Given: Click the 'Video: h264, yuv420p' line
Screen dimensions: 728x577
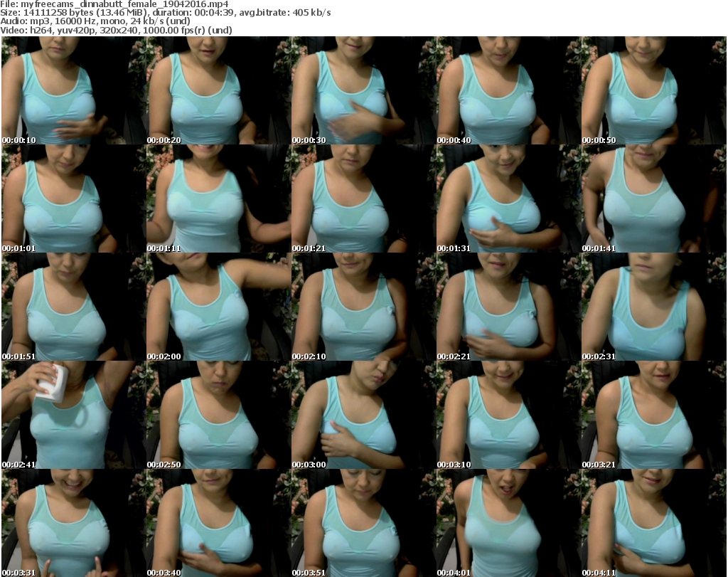Looking at the screenshot, I should pyautogui.click(x=116, y=30).
